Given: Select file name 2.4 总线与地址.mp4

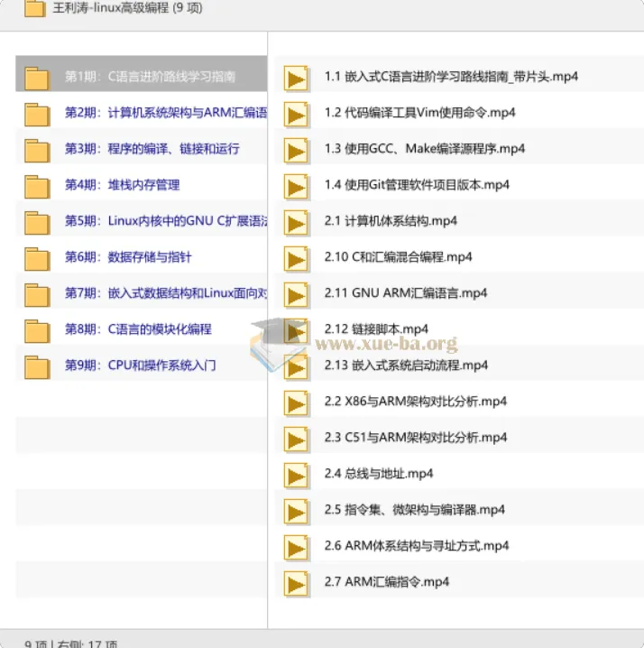Looking at the screenshot, I should 379,474.
